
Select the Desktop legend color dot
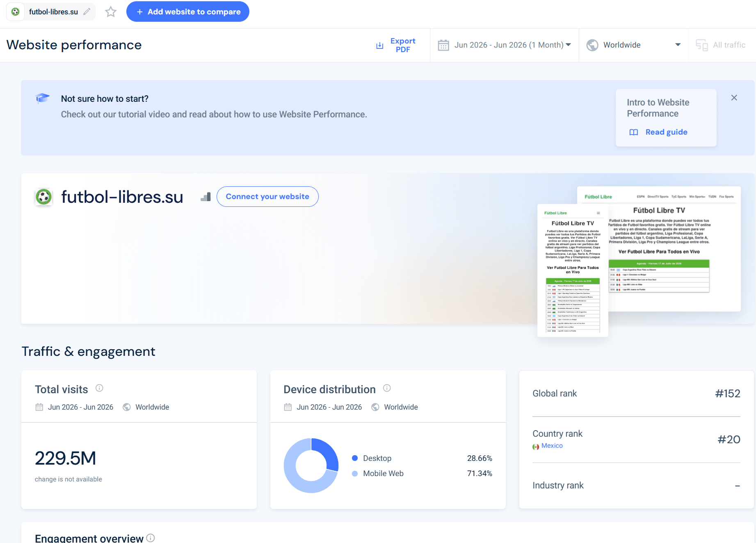(355, 458)
